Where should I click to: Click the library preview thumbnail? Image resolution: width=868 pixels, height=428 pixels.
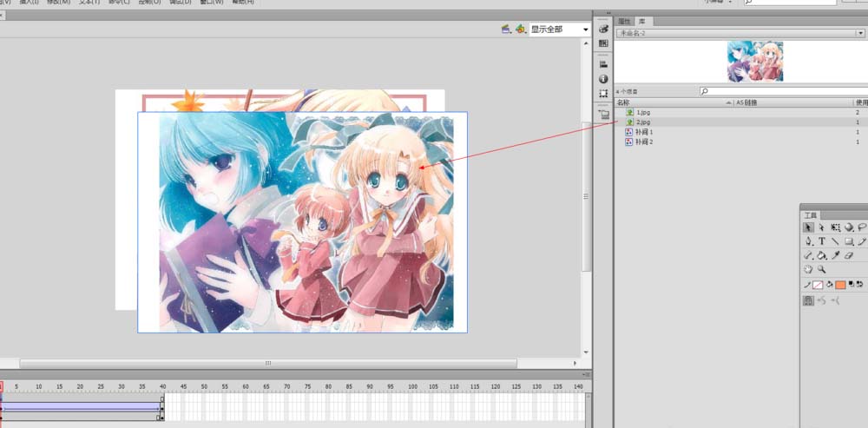coord(755,61)
